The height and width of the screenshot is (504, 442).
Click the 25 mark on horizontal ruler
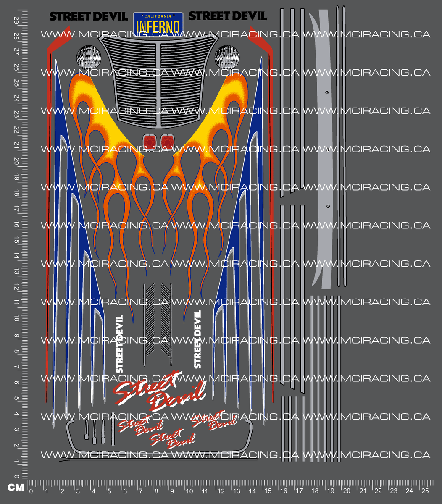(x=425, y=491)
